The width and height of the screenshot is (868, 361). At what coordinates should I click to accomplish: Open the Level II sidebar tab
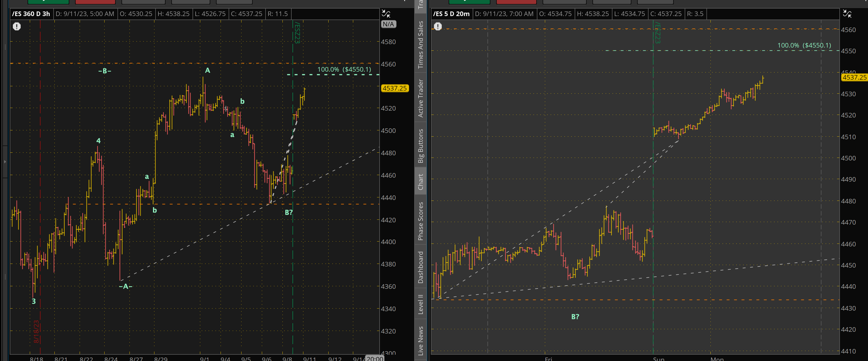pyautogui.click(x=421, y=304)
